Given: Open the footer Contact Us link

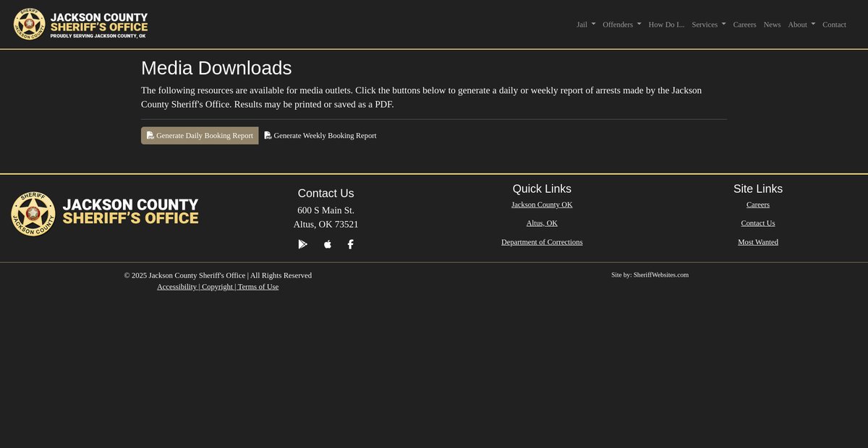Looking at the screenshot, I should [758, 223].
